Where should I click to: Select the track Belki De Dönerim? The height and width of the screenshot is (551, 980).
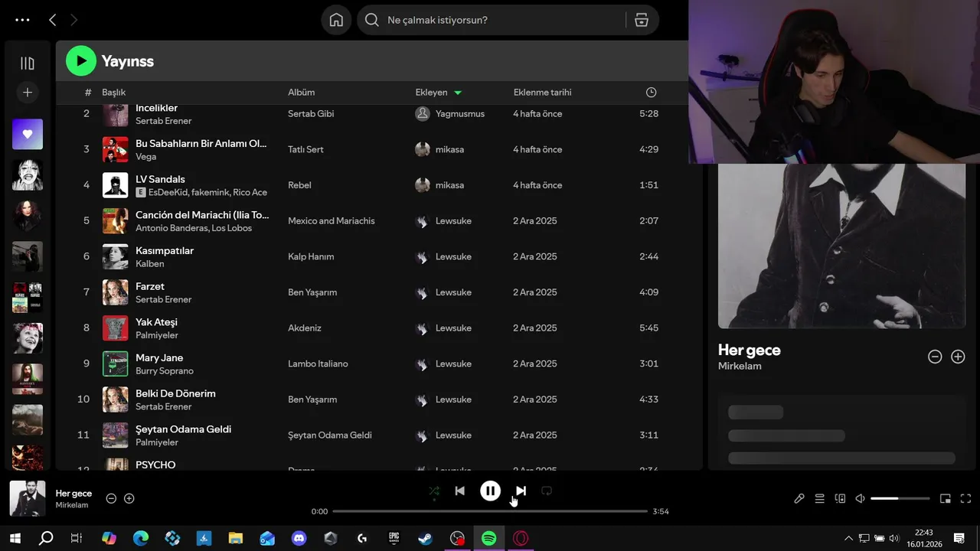click(x=175, y=393)
